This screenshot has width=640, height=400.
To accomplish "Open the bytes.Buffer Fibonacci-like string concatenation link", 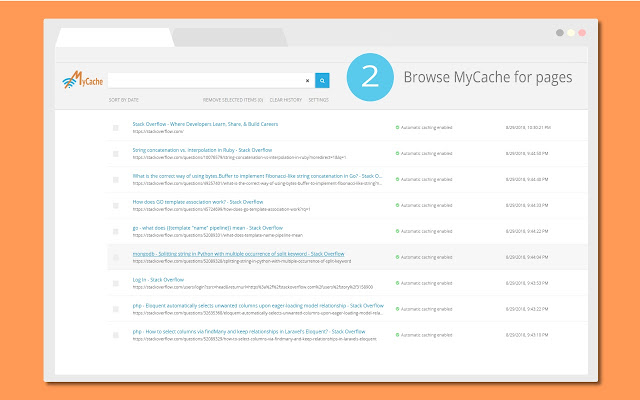I will pyautogui.click(x=258, y=176).
